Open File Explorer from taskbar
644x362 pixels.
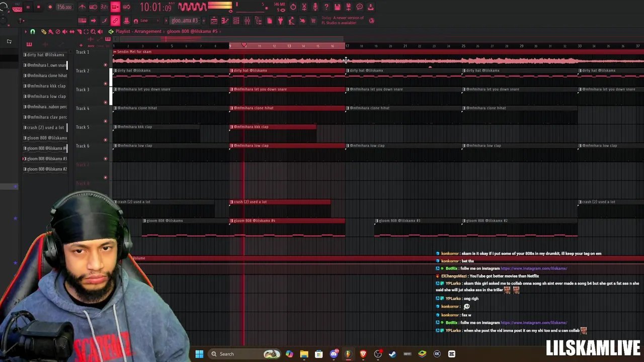pyautogui.click(x=304, y=354)
